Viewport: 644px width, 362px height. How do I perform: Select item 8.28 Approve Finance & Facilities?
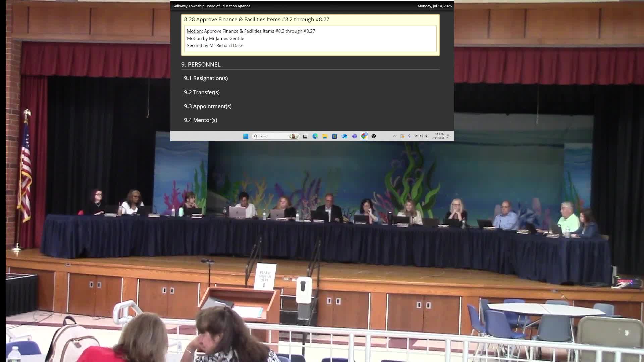click(x=257, y=19)
